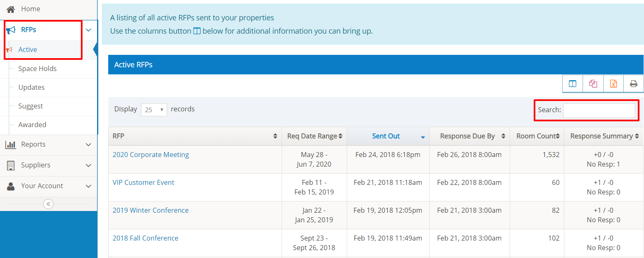The height and width of the screenshot is (258, 644).
Task: Click the Reports bar chart icon
Action: pyautogui.click(x=11, y=145)
